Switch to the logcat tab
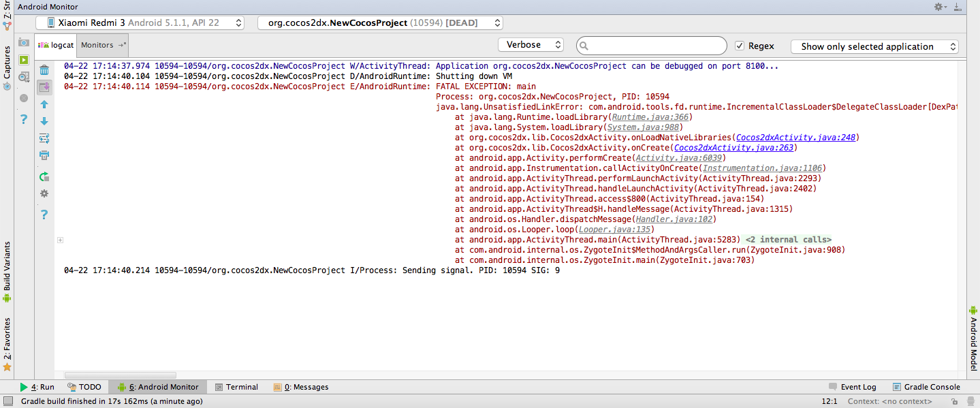This screenshot has height=408, width=980. (56, 45)
